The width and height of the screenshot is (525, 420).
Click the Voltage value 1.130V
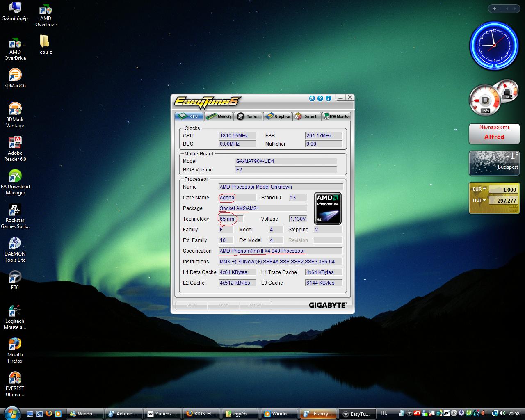(298, 219)
